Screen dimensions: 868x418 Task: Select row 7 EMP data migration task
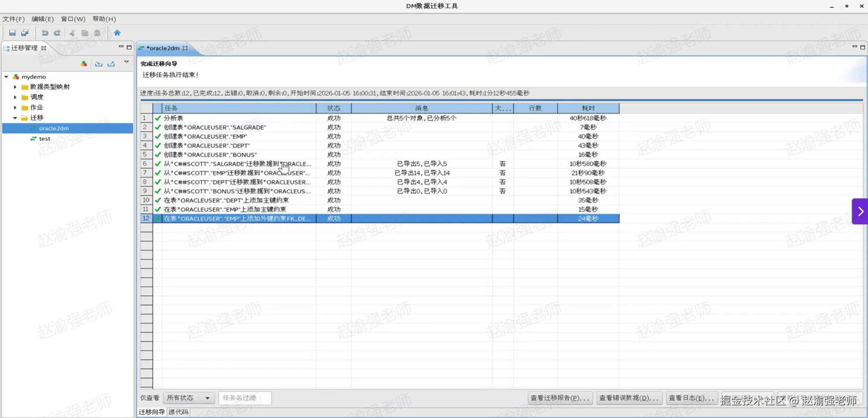coord(380,173)
